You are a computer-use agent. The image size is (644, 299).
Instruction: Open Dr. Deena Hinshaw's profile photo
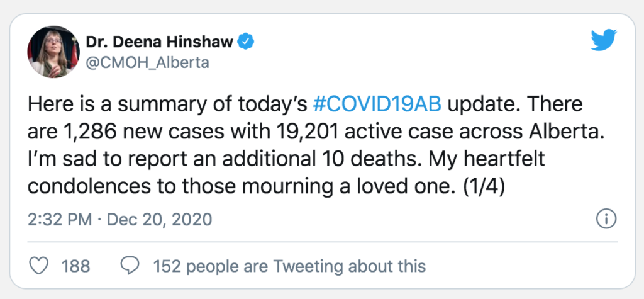52,52
